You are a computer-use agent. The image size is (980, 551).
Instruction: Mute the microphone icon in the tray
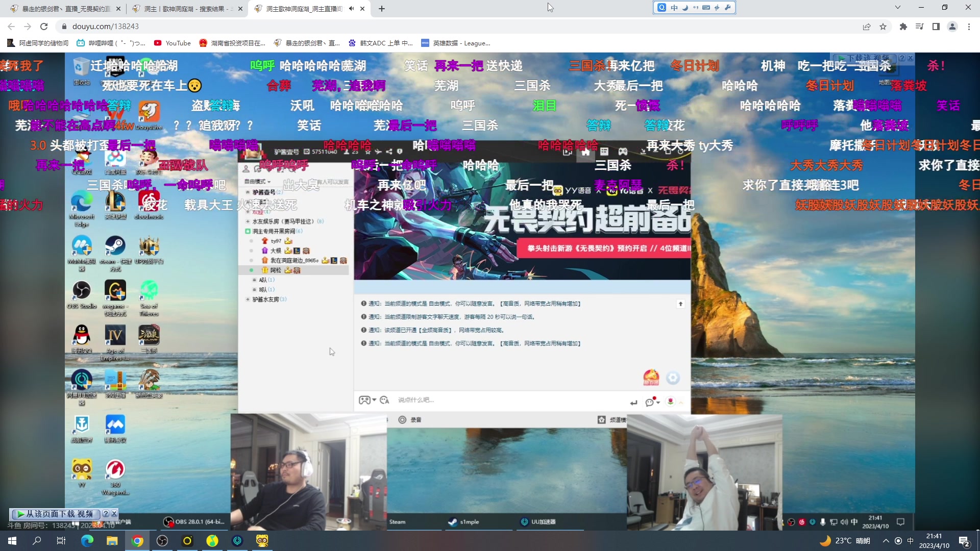point(823,522)
